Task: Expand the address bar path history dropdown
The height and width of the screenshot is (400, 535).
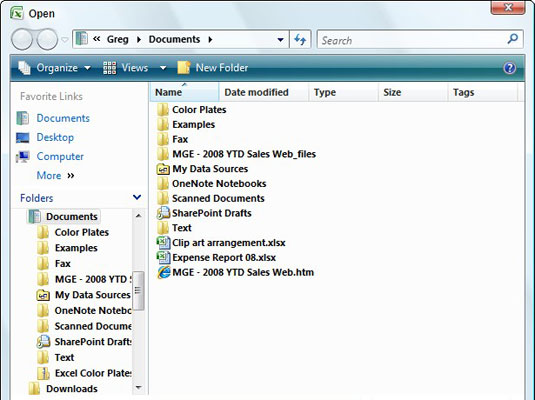Action: 280,40
